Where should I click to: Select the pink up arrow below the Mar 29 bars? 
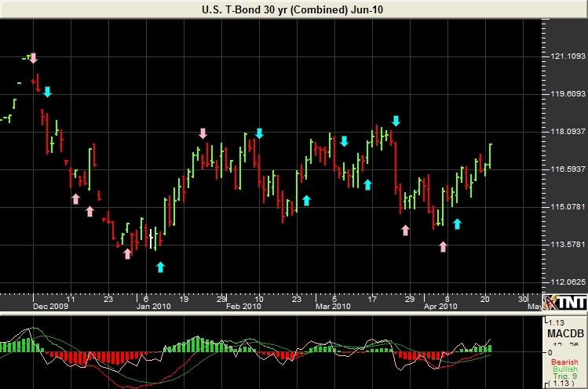405,230
